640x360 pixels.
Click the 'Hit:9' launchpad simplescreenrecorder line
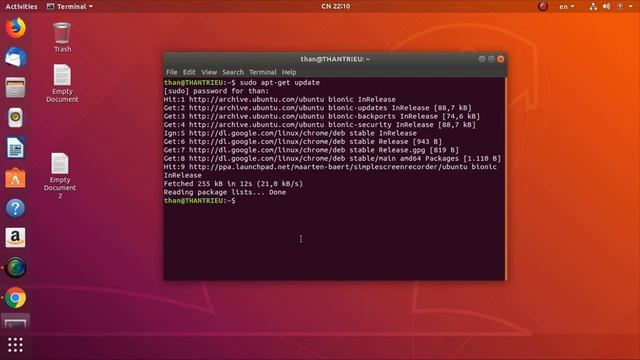coord(330,167)
